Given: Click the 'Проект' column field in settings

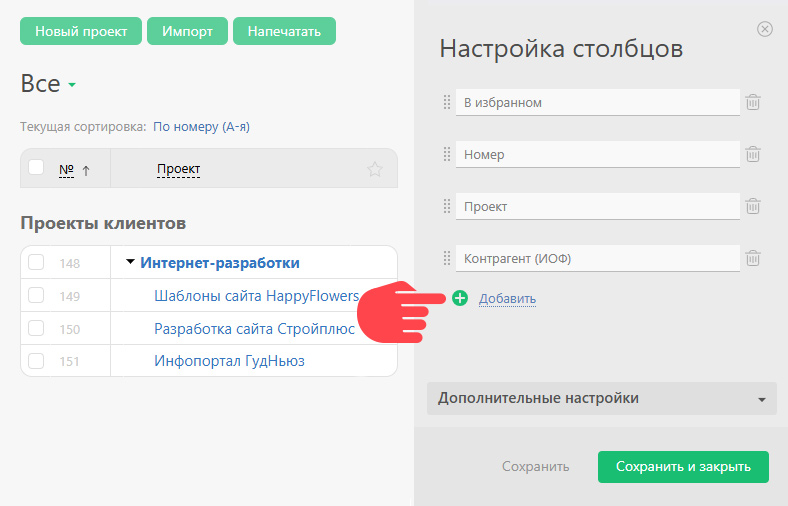Looking at the screenshot, I should pyautogui.click(x=598, y=207).
